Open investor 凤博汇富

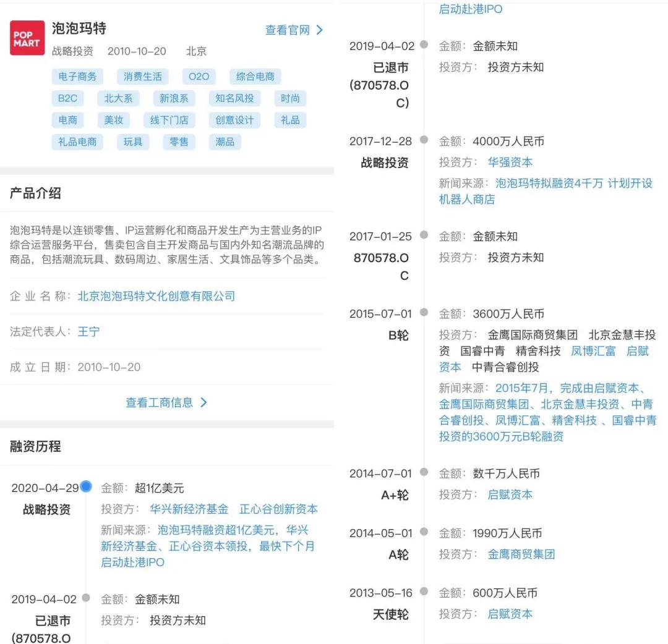593,351
